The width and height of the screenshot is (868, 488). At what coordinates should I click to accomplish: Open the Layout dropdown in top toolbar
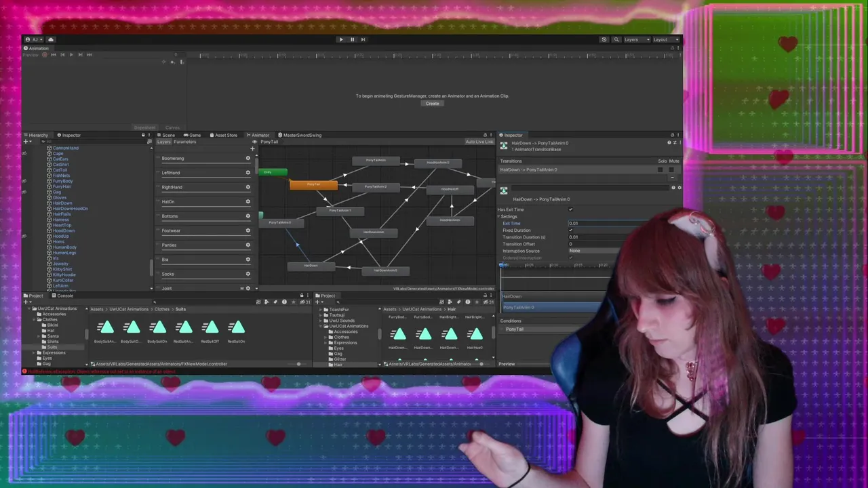666,39
